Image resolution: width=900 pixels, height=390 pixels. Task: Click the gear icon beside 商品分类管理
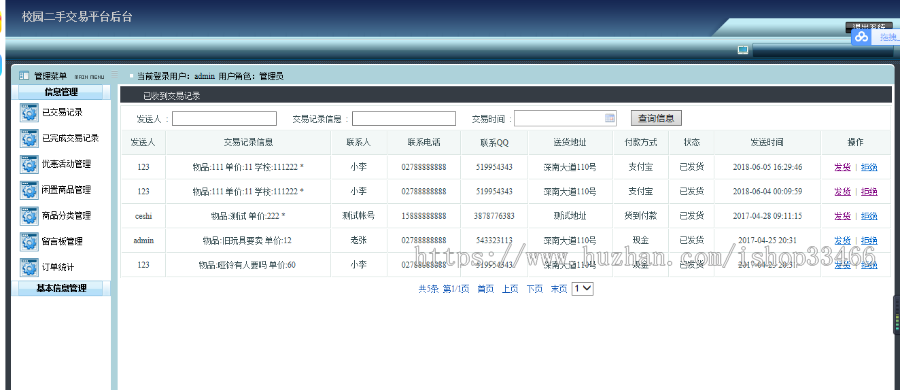click(x=29, y=216)
